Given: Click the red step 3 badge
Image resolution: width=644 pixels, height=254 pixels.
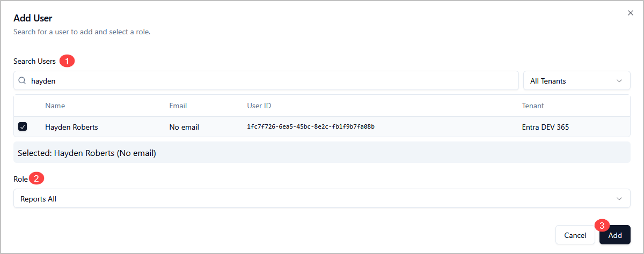Looking at the screenshot, I should point(603,226).
